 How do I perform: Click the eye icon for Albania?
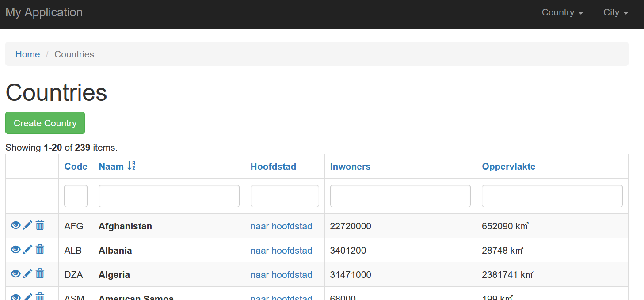point(15,250)
